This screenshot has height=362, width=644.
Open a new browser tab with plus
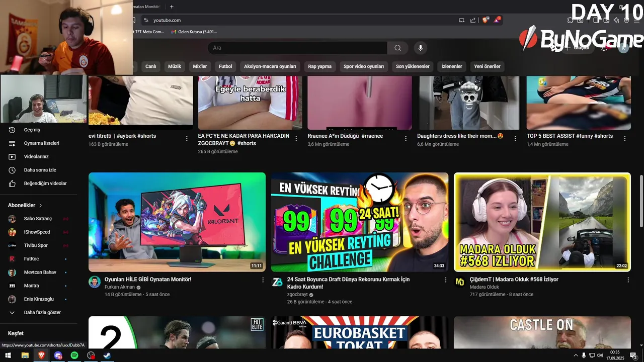(172, 7)
